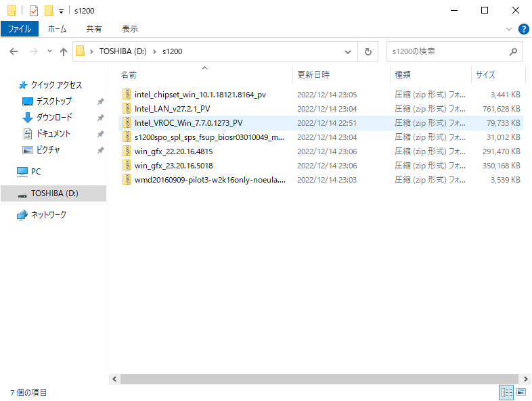Screen dimensions: 532x401
Task: Click the zip icon of wmd20160909-pilot3 file
Action: tap(127, 180)
